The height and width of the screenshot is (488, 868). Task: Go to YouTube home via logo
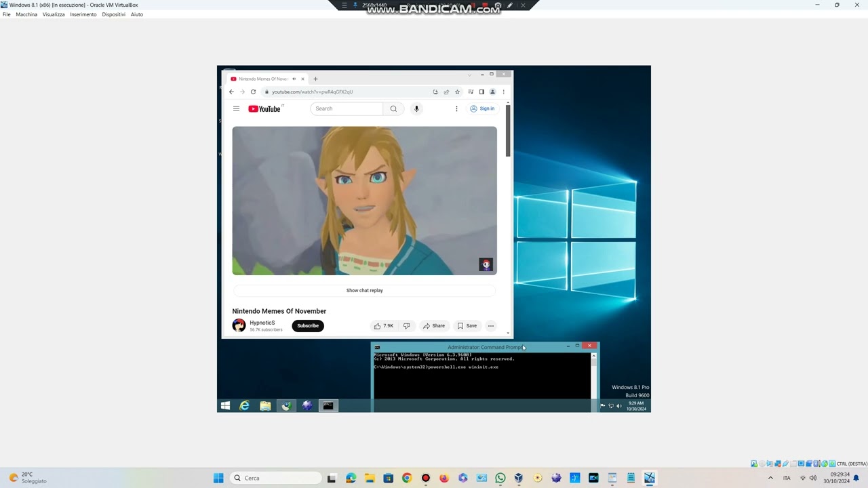[264, 108]
